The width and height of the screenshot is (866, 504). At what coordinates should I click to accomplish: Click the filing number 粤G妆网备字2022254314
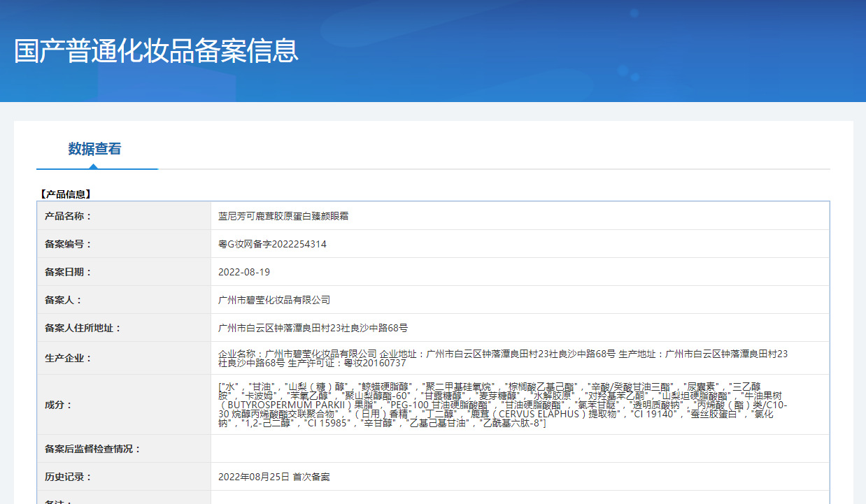[x=272, y=244]
